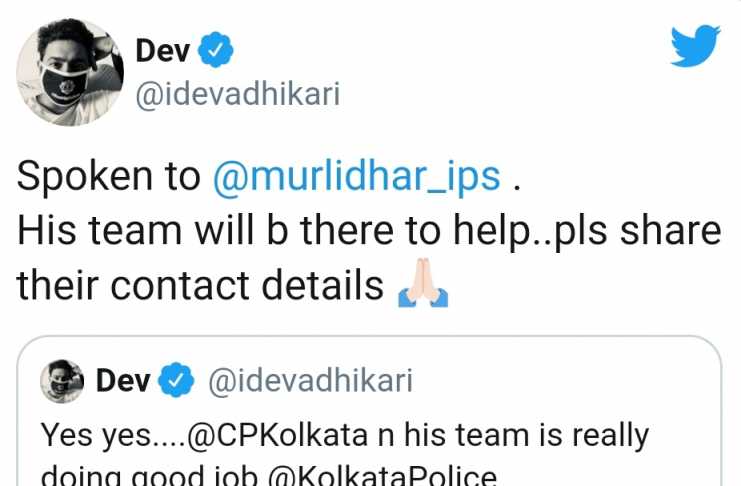This screenshot has height=486, width=741.
Task: Open the small avatar in the quoted tweet
Action: click(x=62, y=381)
